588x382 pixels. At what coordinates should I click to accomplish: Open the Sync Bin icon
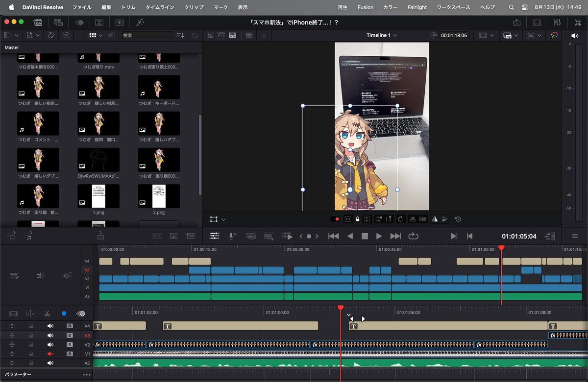click(58, 23)
